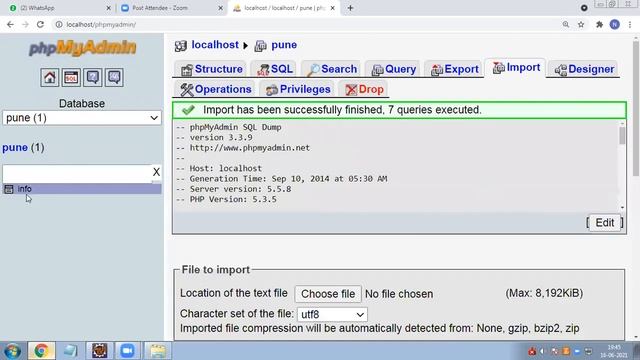The image size is (640, 360).
Task: Click the info table icon in sidebar
Action: coord(9,189)
